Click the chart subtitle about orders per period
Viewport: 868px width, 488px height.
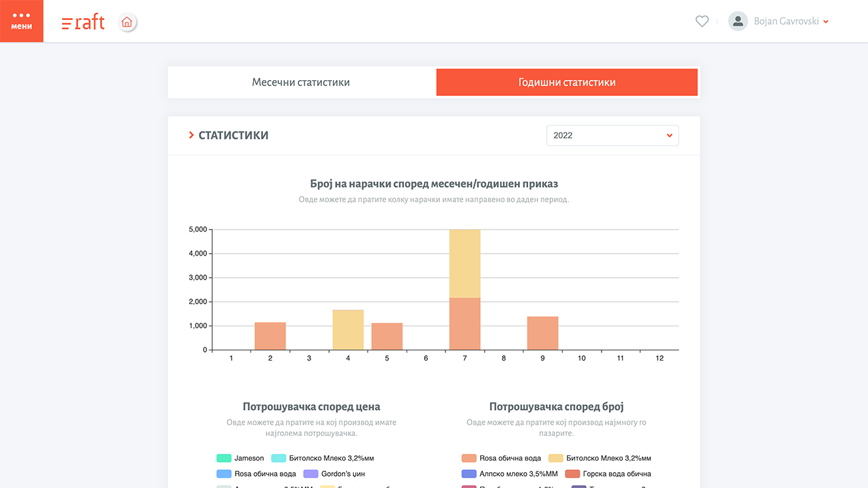[x=434, y=200]
